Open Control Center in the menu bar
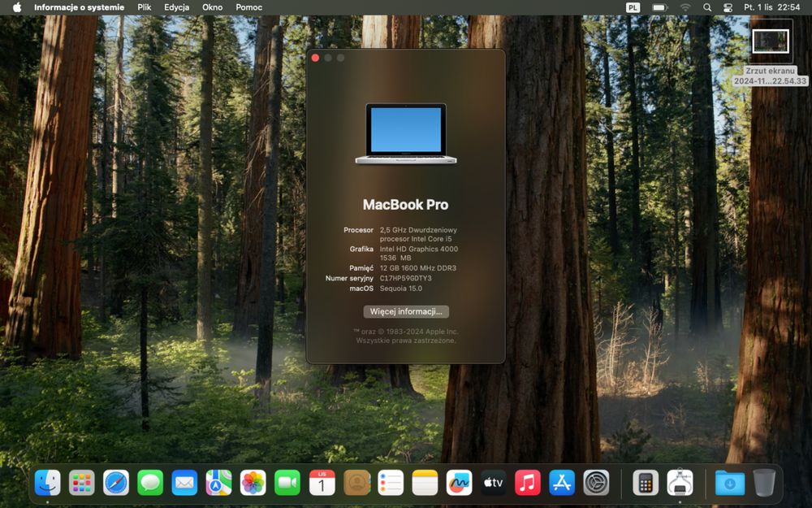 tap(728, 7)
